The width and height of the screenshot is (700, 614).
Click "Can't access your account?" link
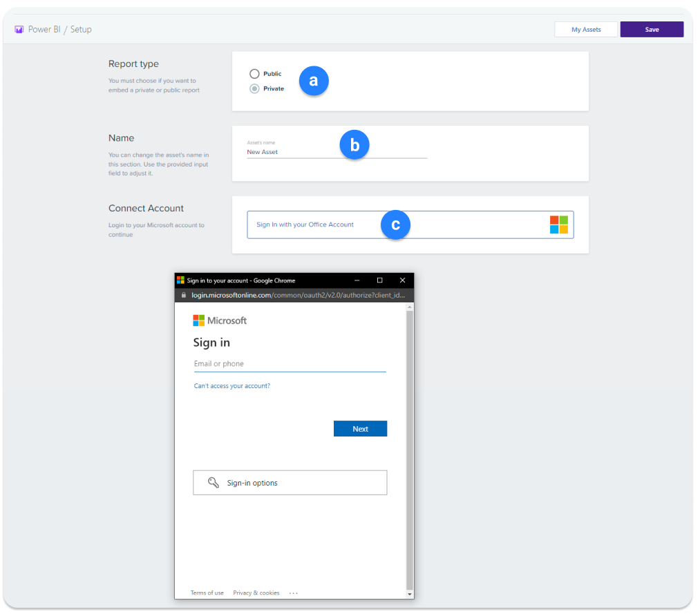pyautogui.click(x=232, y=386)
